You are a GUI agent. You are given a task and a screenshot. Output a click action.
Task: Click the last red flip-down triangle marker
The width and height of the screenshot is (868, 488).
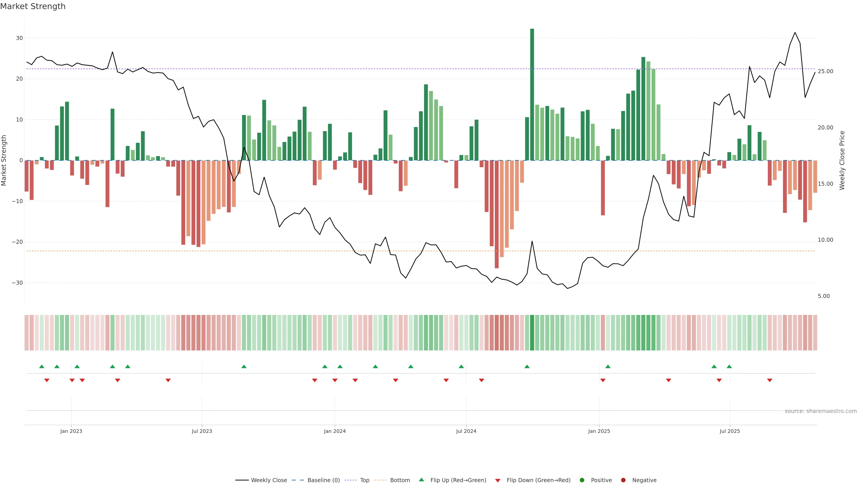[770, 380]
